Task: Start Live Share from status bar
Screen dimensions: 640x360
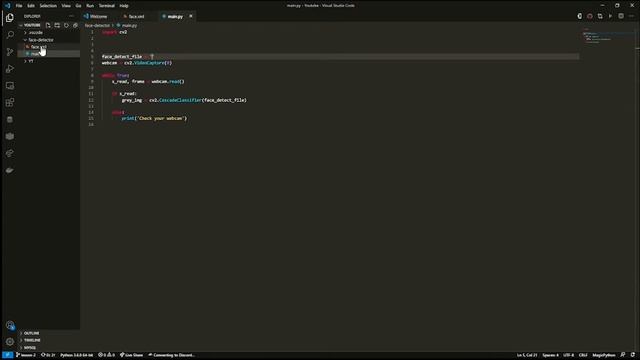Action: (131, 355)
